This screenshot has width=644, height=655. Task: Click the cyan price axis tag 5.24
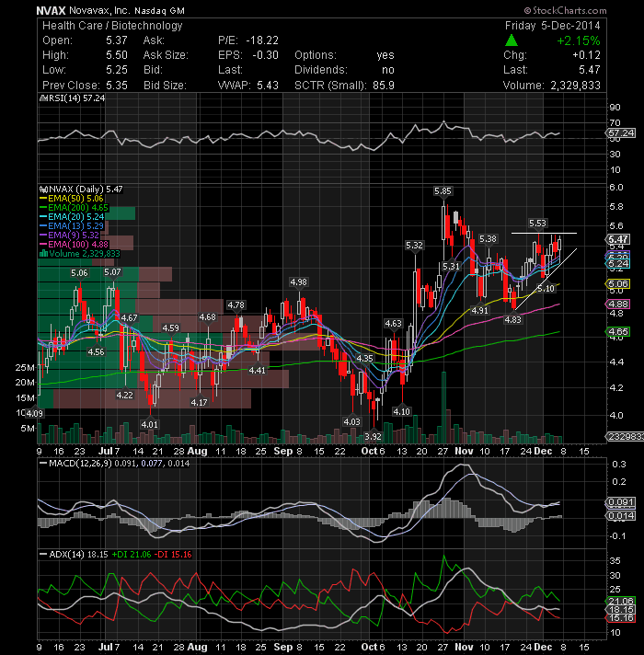tap(618, 264)
